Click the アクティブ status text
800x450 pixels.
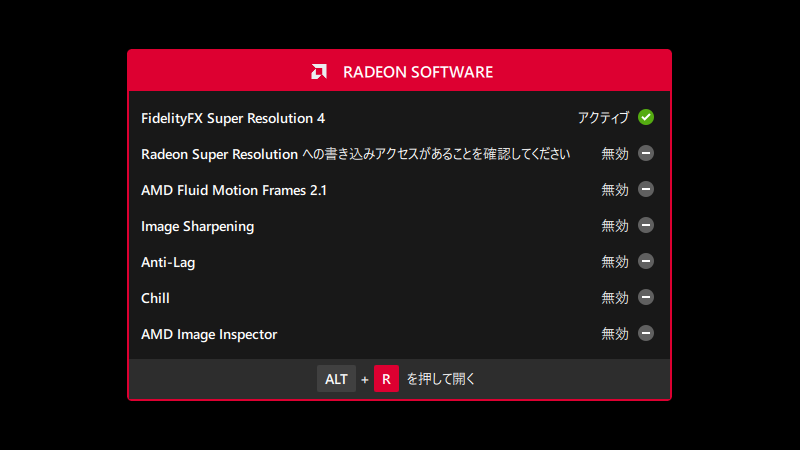click(604, 118)
